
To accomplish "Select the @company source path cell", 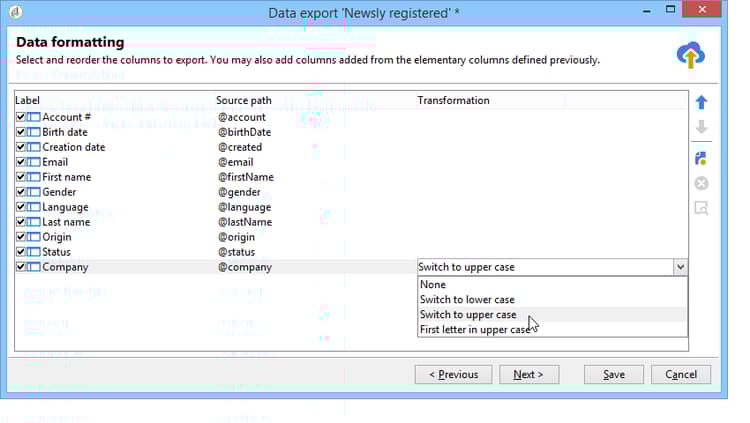I will [245, 267].
